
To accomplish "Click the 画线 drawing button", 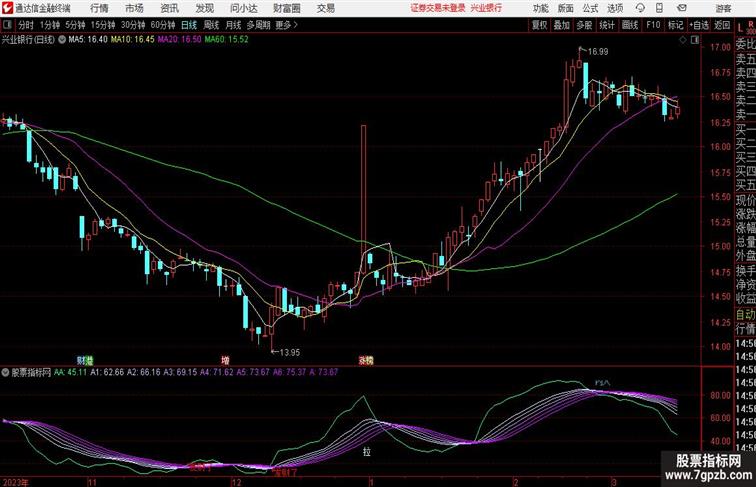I will 630,25.
